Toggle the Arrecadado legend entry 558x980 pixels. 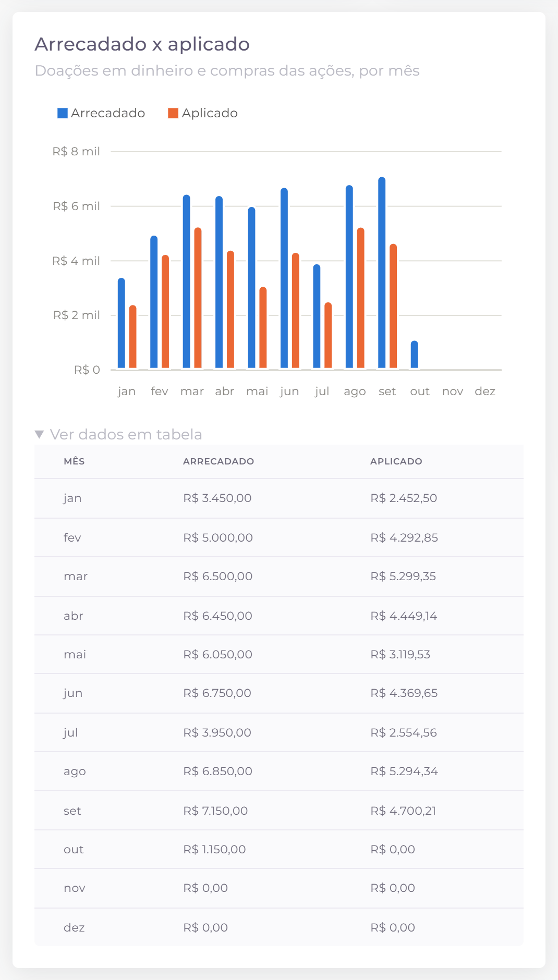pos(101,113)
